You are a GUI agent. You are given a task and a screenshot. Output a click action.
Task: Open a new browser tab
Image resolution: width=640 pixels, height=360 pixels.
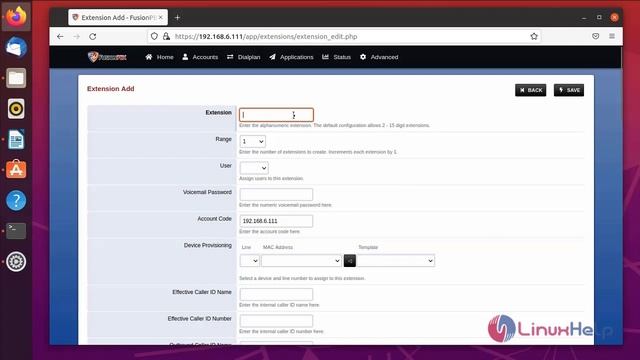[x=177, y=18]
